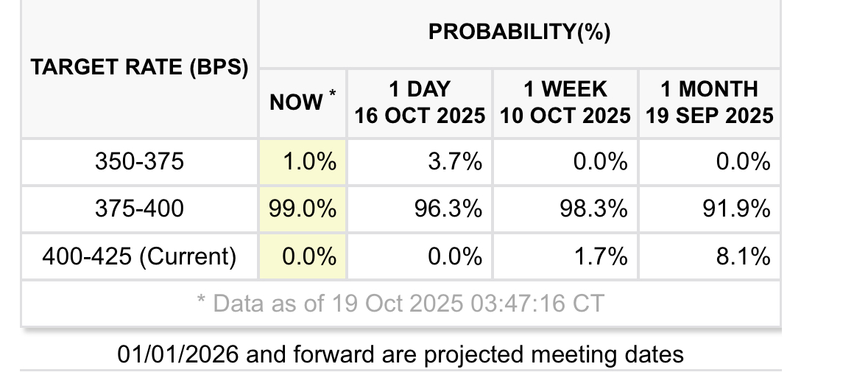Click the 400-425 (Current) row label
868x389 pixels.
pyautogui.click(x=139, y=256)
